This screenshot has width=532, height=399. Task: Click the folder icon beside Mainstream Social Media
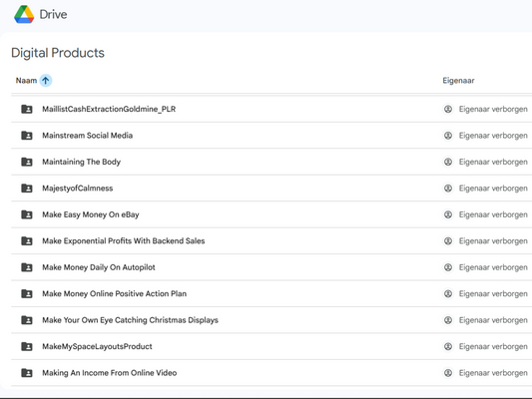27,136
